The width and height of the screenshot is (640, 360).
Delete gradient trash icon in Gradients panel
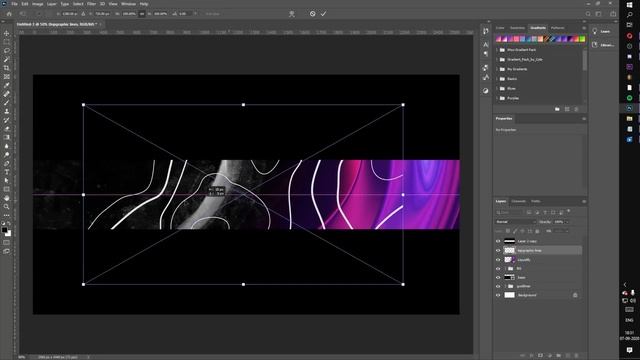click(576, 109)
